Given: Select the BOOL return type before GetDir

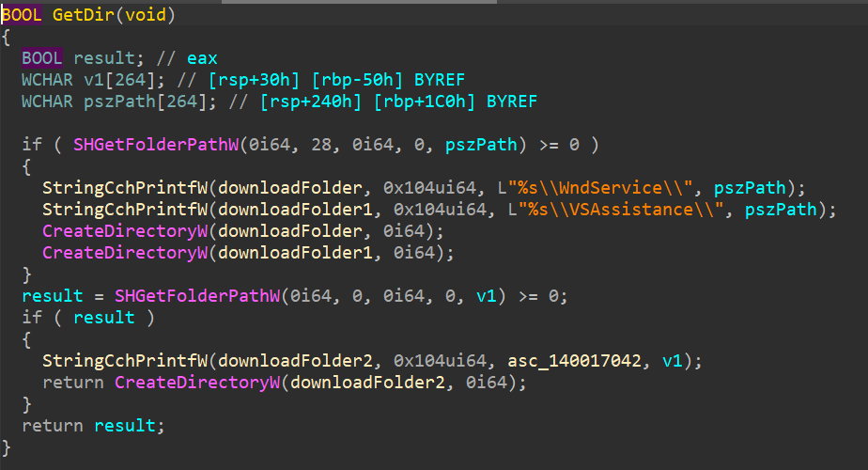Looking at the screenshot, I should pos(22,15).
